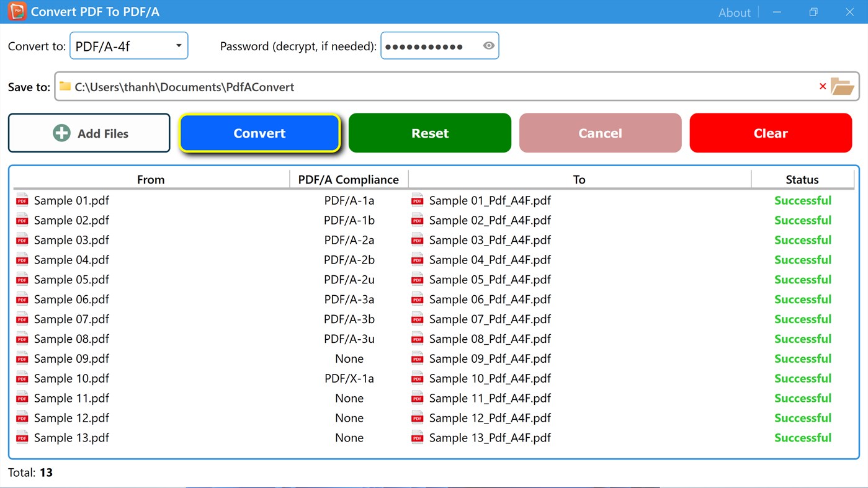Click the Reset button
Image resolution: width=868 pixels, height=488 pixels.
(x=429, y=133)
